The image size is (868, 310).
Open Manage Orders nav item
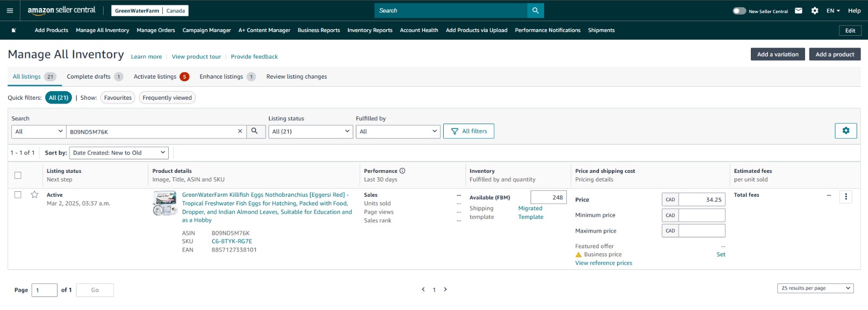[156, 30]
